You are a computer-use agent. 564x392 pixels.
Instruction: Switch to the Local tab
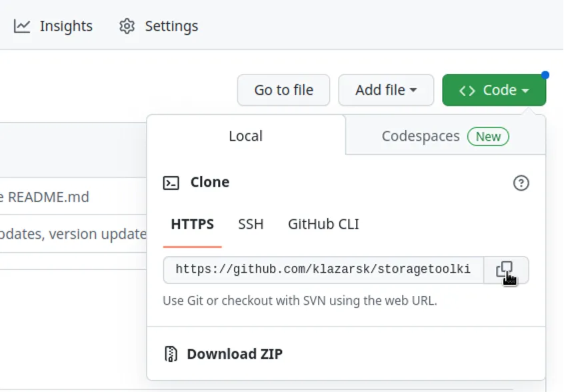[245, 136]
